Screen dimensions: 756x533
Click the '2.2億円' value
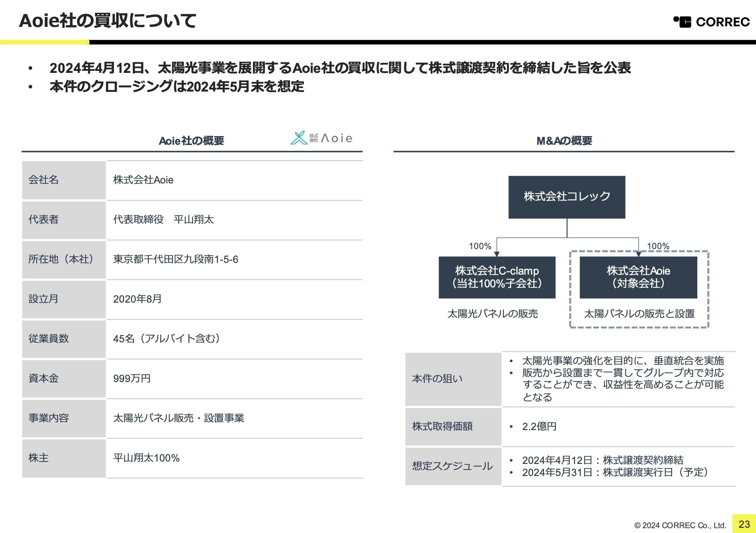point(539,427)
